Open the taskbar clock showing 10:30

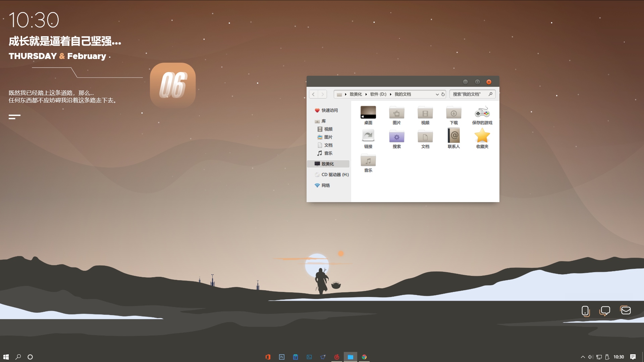(619, 357)
